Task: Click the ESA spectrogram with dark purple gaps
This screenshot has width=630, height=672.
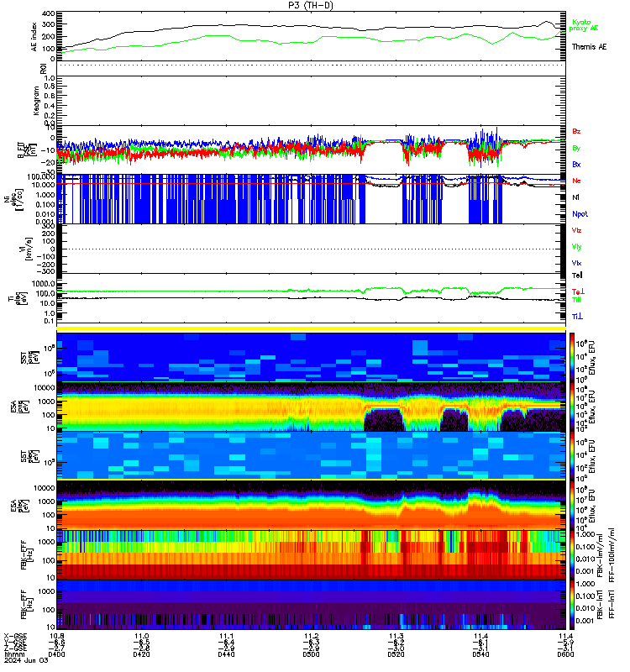Action: (x=311, y=407)
